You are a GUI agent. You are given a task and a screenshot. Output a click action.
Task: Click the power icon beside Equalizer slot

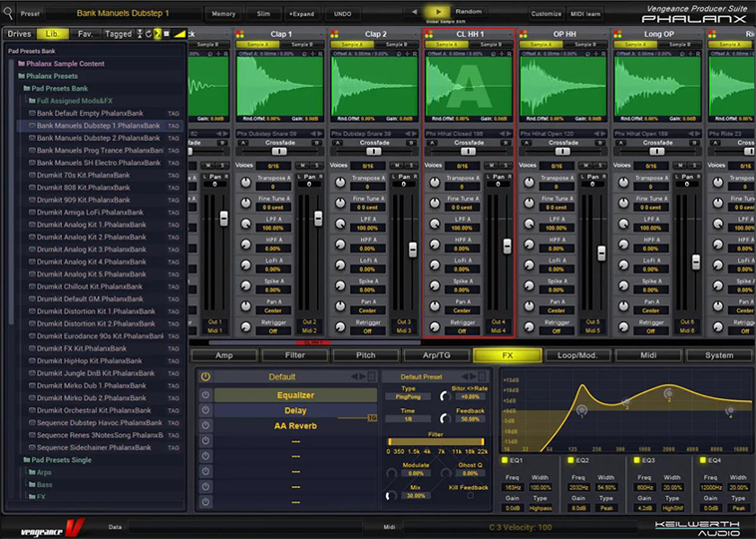pos(205,395)
